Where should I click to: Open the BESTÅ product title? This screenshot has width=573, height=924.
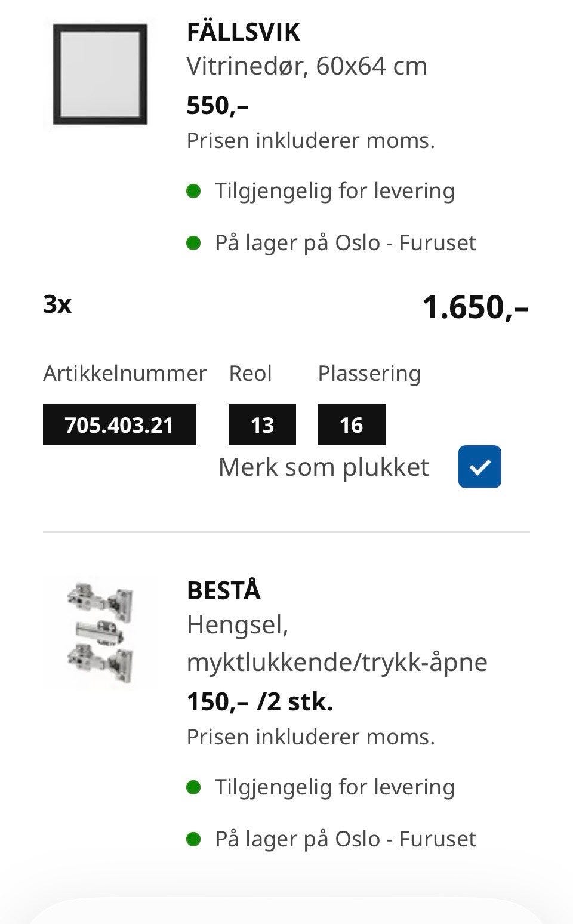[x=223, y=590]
